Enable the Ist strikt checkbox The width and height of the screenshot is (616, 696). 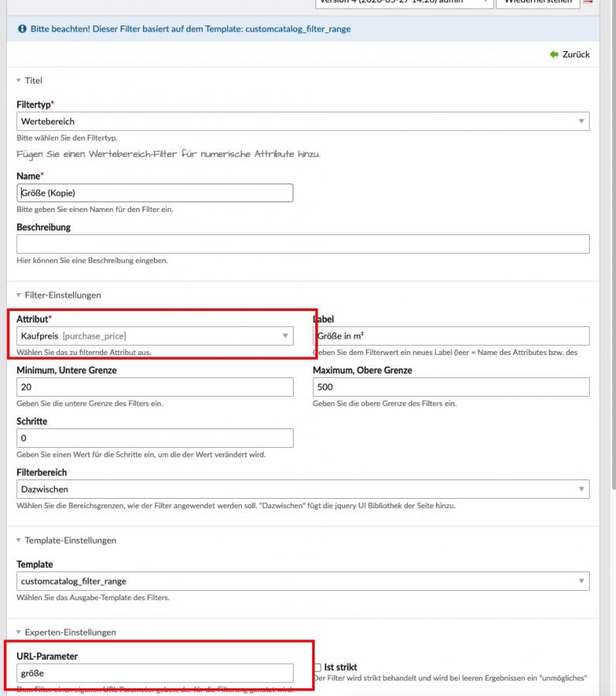pos(317,667)
